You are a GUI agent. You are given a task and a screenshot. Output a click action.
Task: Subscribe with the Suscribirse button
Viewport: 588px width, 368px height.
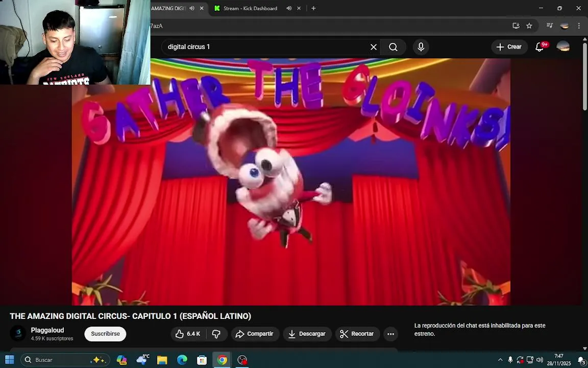pos(105,334)
